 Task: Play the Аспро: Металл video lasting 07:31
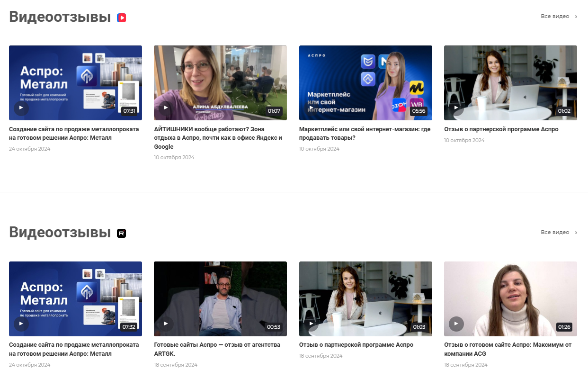[x=21, y=108]
